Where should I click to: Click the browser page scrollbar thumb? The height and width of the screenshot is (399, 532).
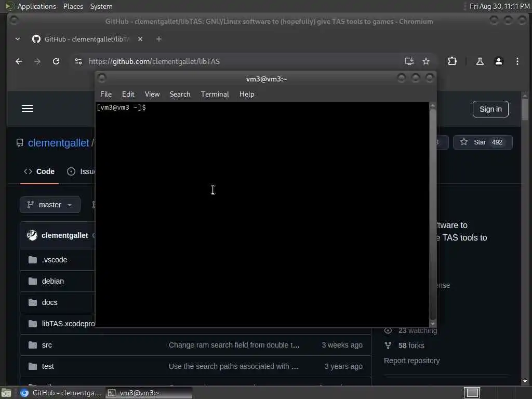point(525,110)
